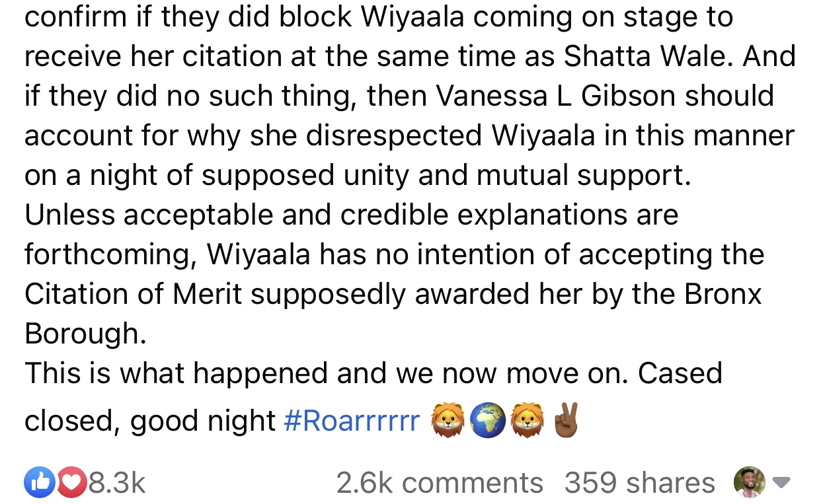Expand the dropdown arrow next to avatar
The image size is (821, 504).
[781, 483]
